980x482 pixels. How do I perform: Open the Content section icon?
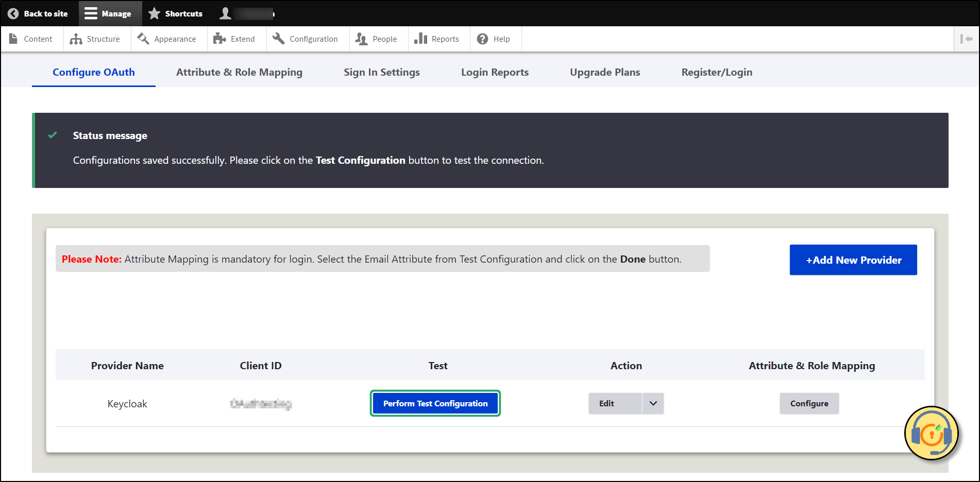pyautogui.click(x=13, y=39)
